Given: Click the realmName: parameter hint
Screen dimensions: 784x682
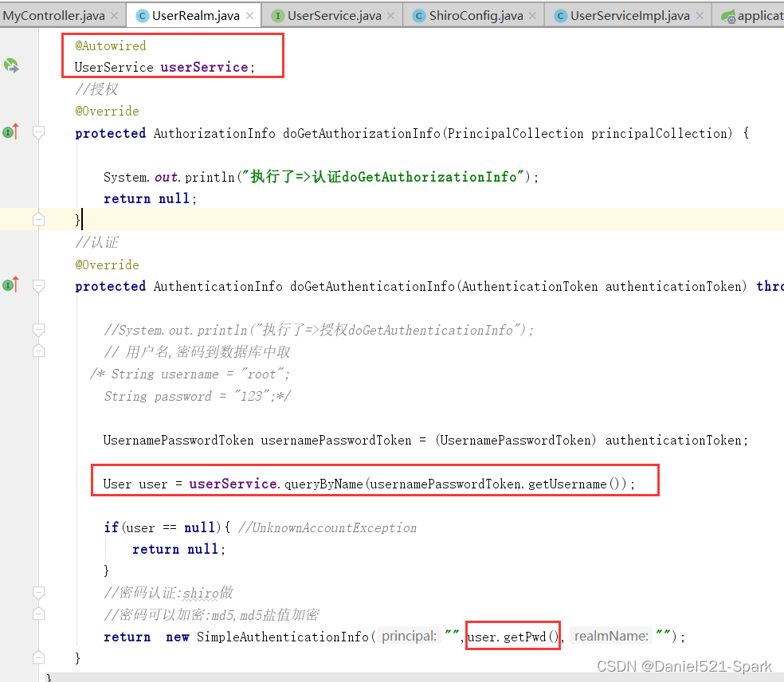Looking at the screenshot, I should pos(611,636).
